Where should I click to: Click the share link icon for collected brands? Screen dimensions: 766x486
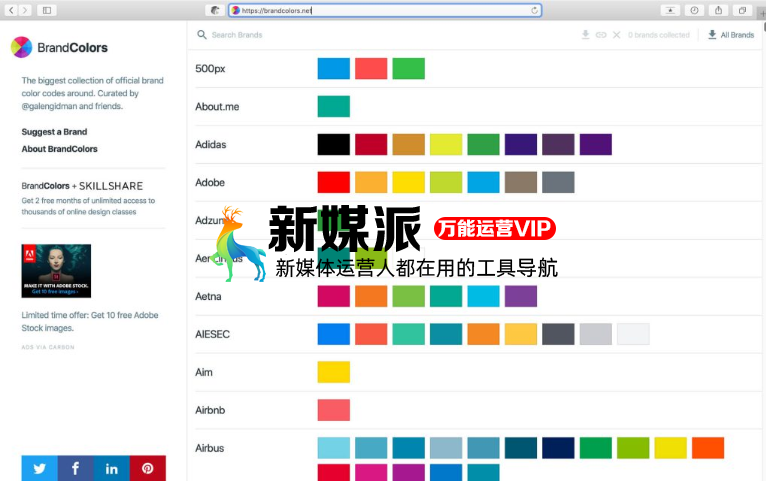(x=601, y=35)
